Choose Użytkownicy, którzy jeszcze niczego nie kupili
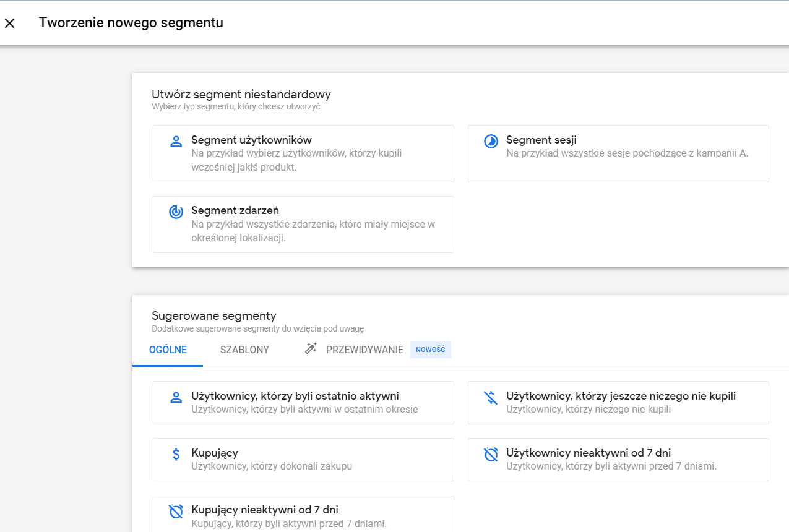Viewport: 789px width, 532px height. coord(618,403)
